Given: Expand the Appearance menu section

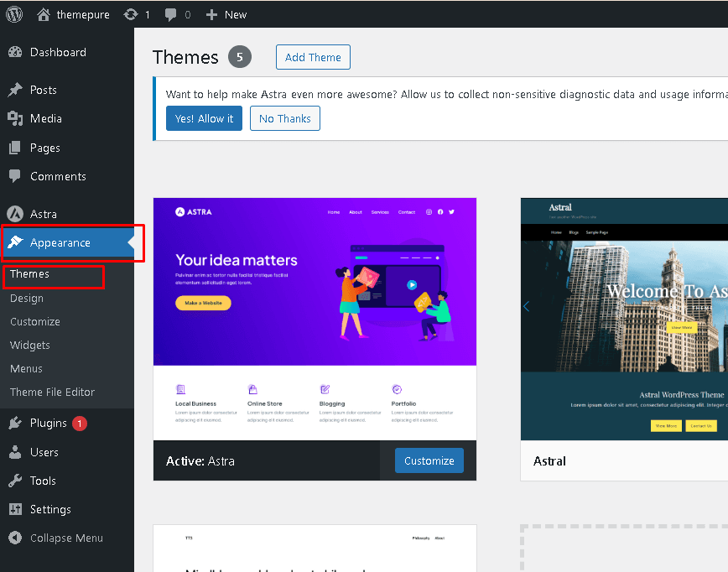Looking at the screenshot, I should tap(60, 242).
